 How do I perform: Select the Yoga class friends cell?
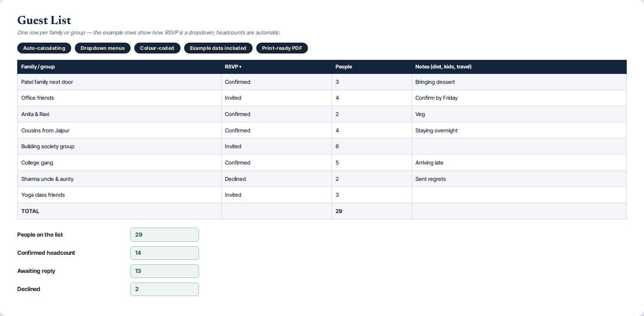coord(119,195)
